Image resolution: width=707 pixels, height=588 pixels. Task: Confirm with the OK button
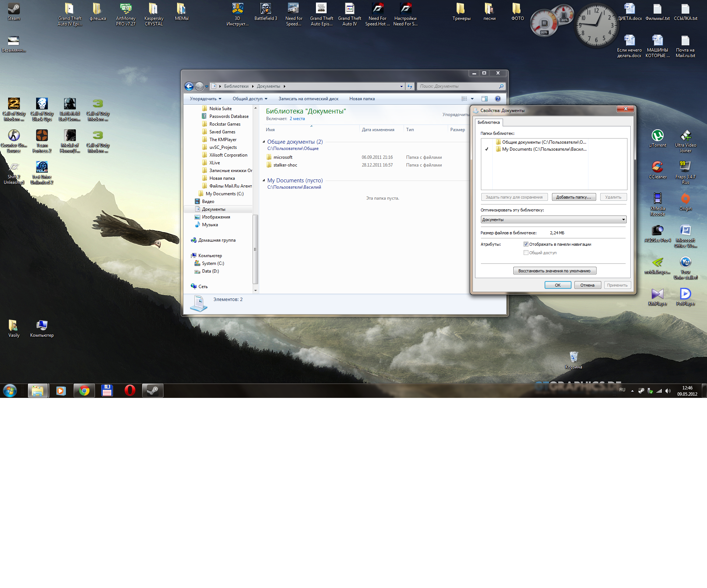pyautogui.click(x=558, y=285)
